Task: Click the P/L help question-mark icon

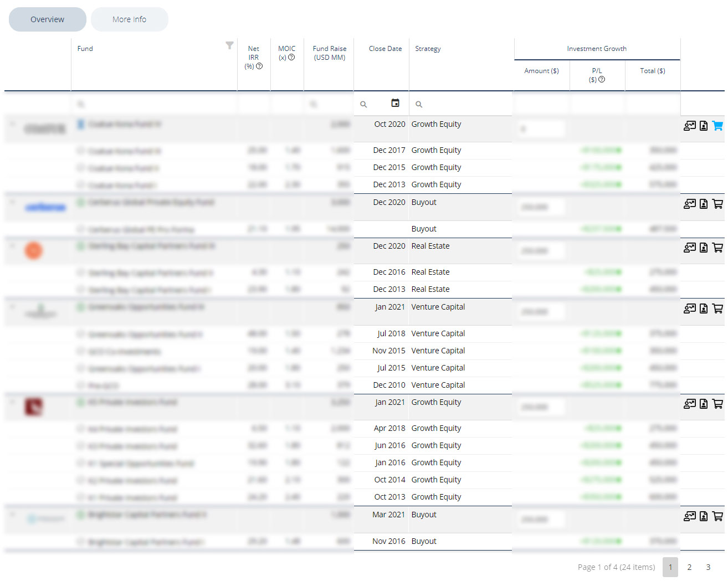Action: click(602, 79)
